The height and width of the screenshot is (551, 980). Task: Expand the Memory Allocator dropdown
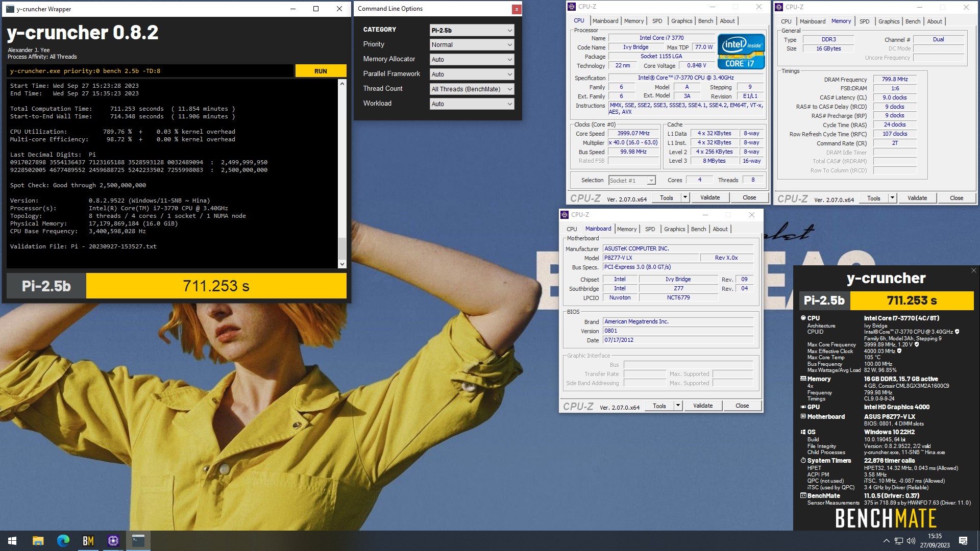pos(472,60)
